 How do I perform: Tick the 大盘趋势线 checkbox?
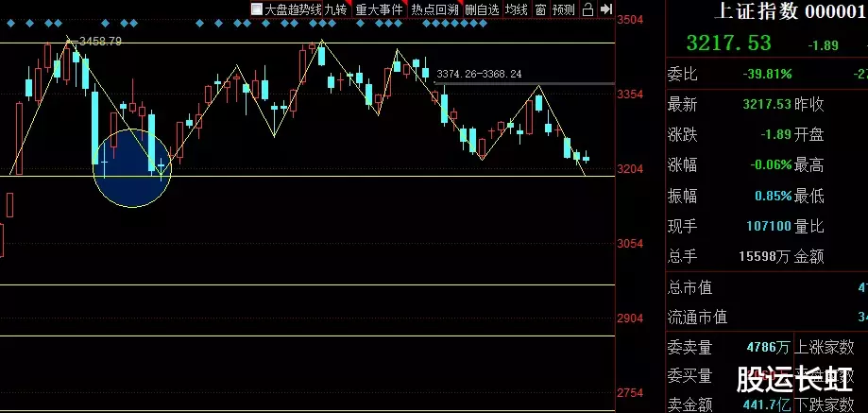pos(256,9)
